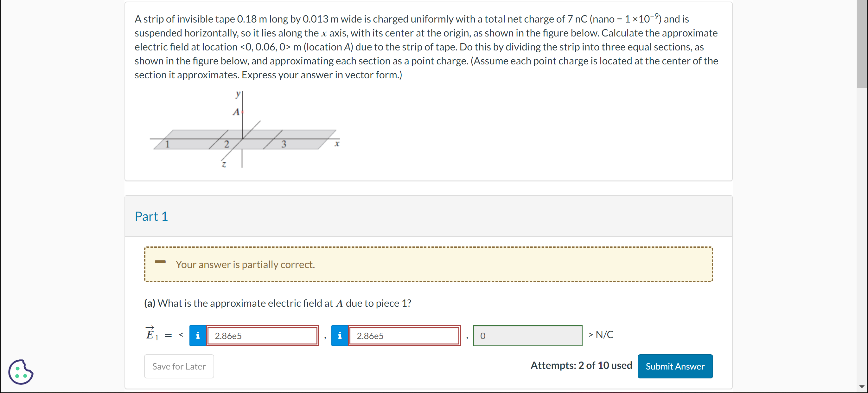
Task: Select the first 2.86e5 answer field
Action: (x=263, y=335)
